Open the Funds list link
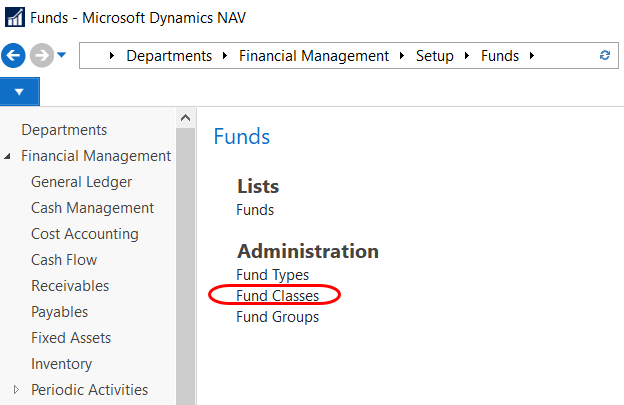The width and height of the screenshot is (624, 405). 255,210
